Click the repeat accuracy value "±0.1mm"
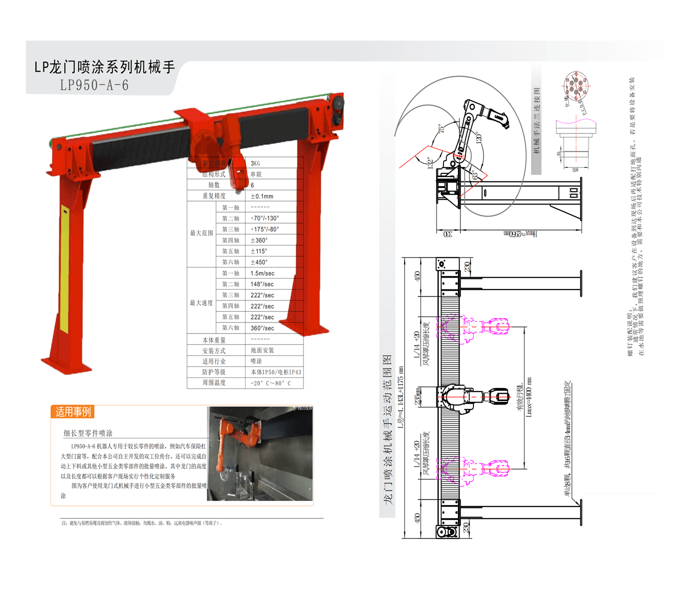Viewport: 700px width, 600px height. [x=262, y=196]
